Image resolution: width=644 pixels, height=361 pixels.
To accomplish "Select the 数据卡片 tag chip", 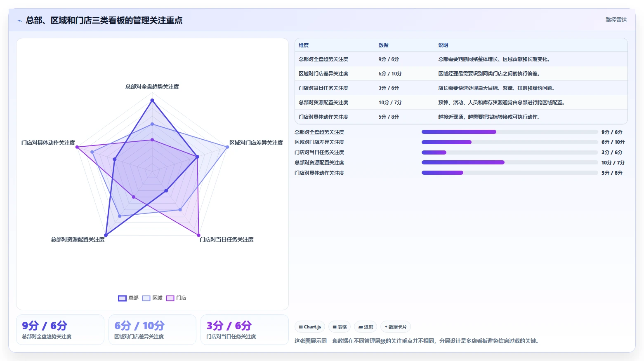I will click(396, 327).
